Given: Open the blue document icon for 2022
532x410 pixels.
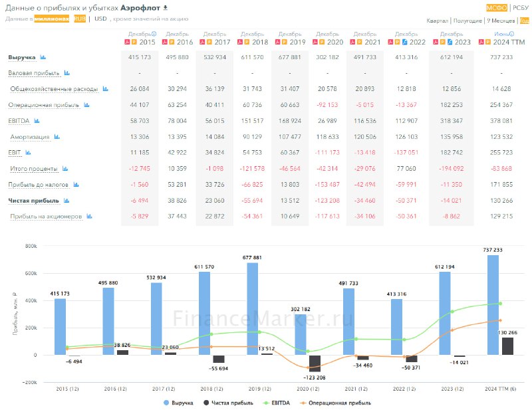Looking at the screenshot, I should click(x=405, y=42).
